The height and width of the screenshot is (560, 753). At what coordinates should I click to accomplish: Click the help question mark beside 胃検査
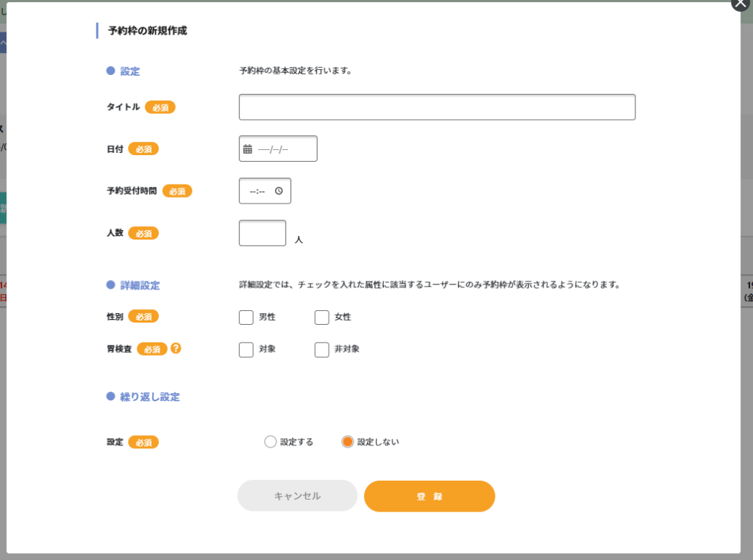pyautogui.click(x=176, y=348)
